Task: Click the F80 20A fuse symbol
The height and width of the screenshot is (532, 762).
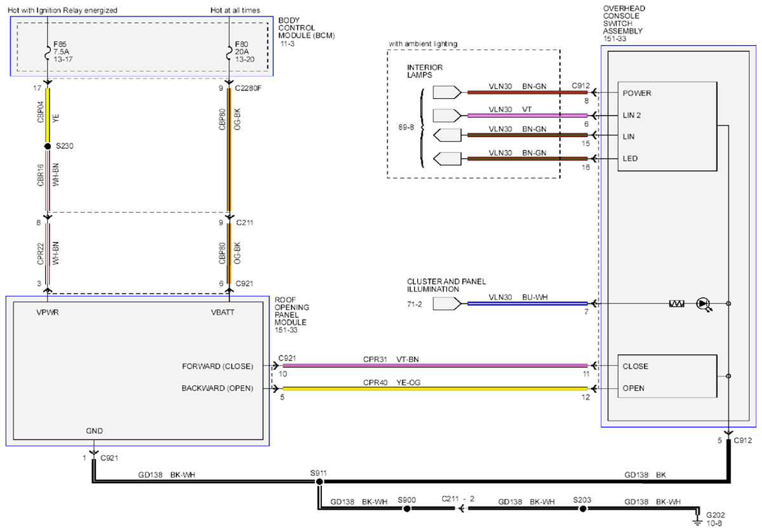Action: pos(229,50)
